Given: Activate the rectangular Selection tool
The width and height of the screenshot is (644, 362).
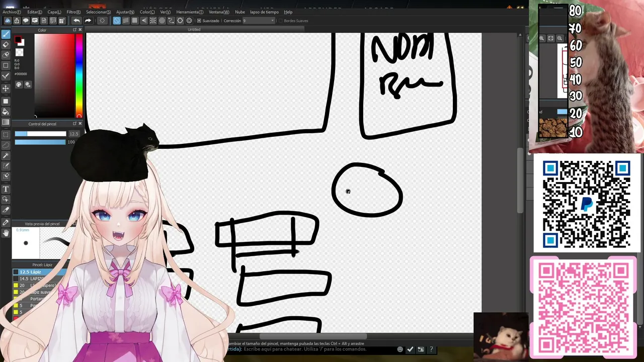Looking at the screenshot, I should 6,135.
